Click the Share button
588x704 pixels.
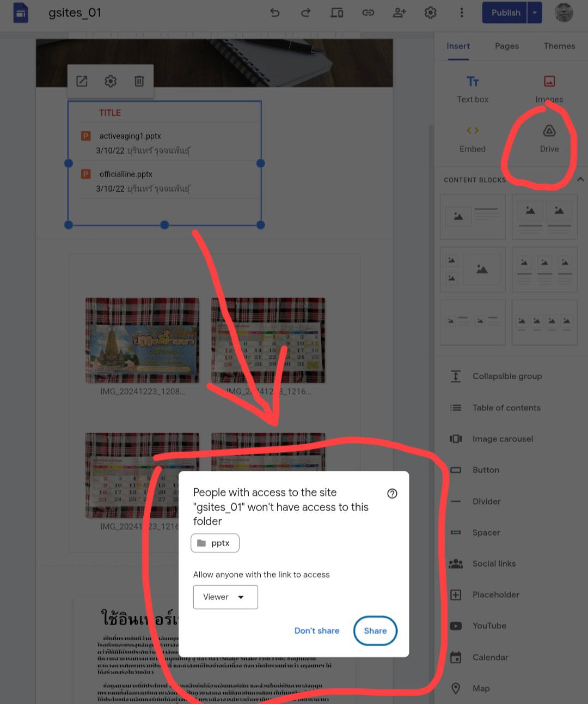coord(375,630)
